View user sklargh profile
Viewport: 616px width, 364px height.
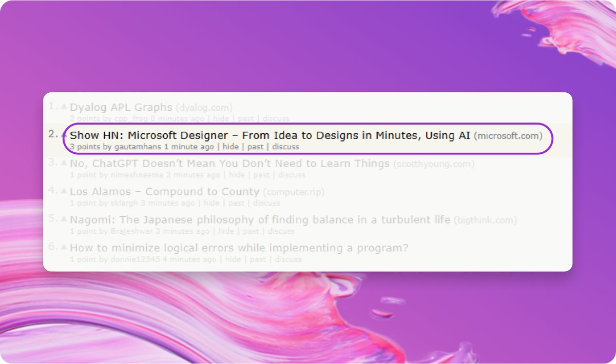(125, 203)
